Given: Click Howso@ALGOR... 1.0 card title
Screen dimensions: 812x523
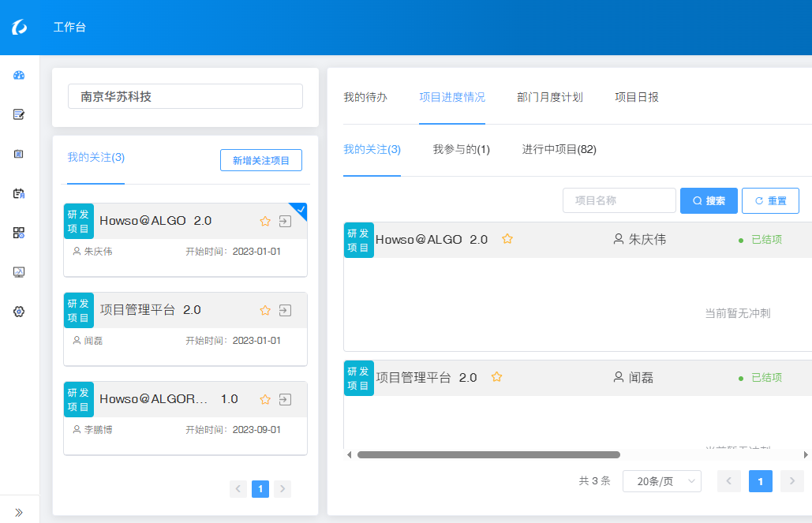Looking at the screenshot, I should pos(169,398).
